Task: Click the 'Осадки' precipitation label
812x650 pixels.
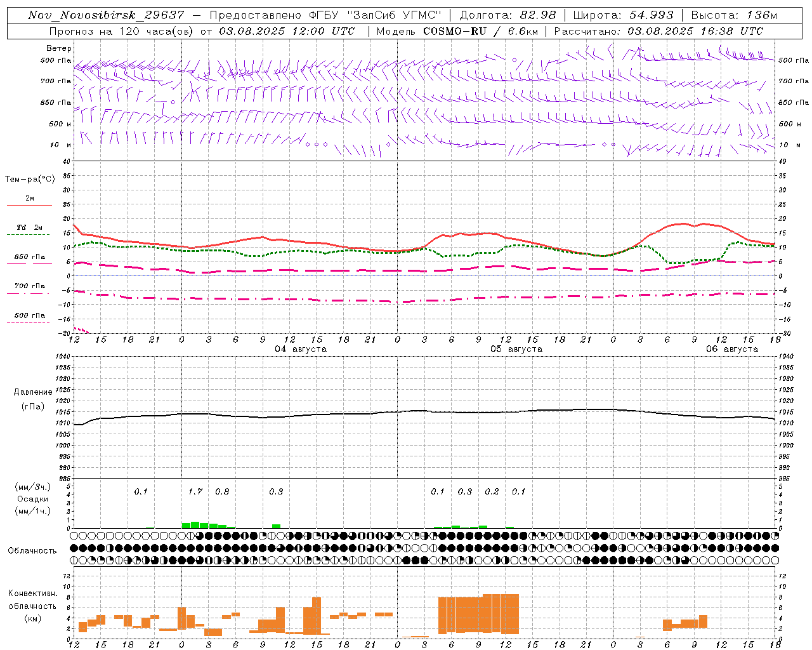Action: (x=32, y=499)
